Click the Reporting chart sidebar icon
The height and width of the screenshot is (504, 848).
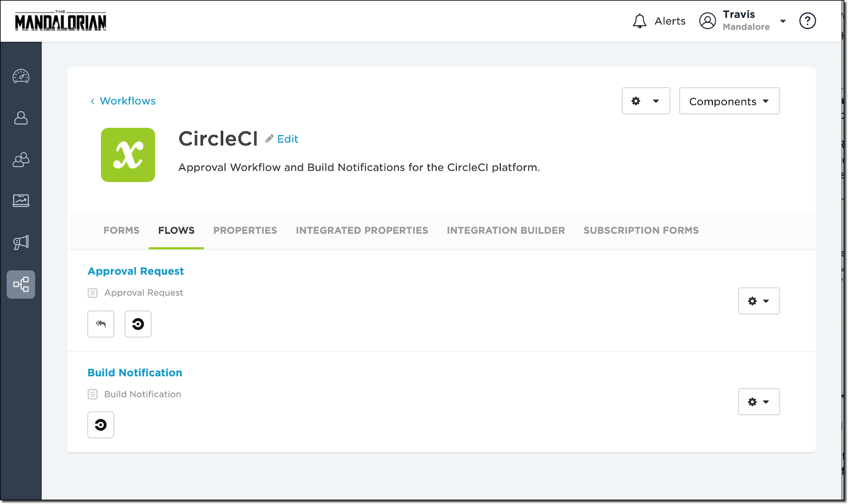21,200
